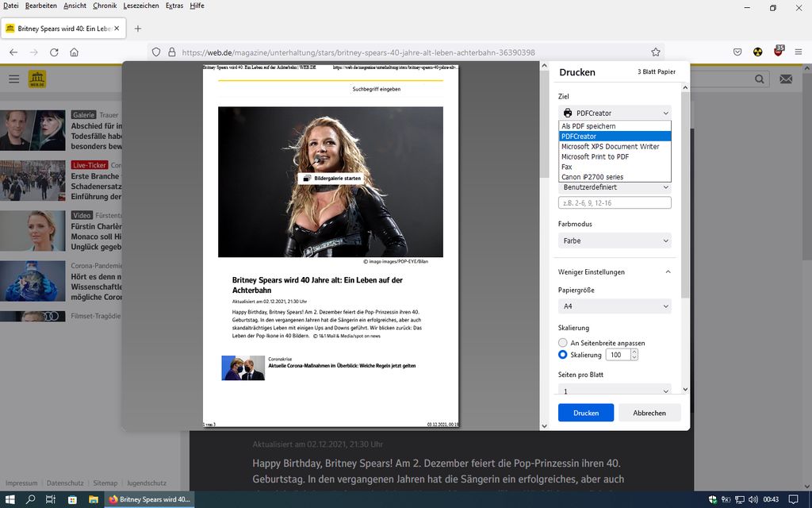
Task: Select the 'Skalierung' radio button
Action: coord(563,355)
